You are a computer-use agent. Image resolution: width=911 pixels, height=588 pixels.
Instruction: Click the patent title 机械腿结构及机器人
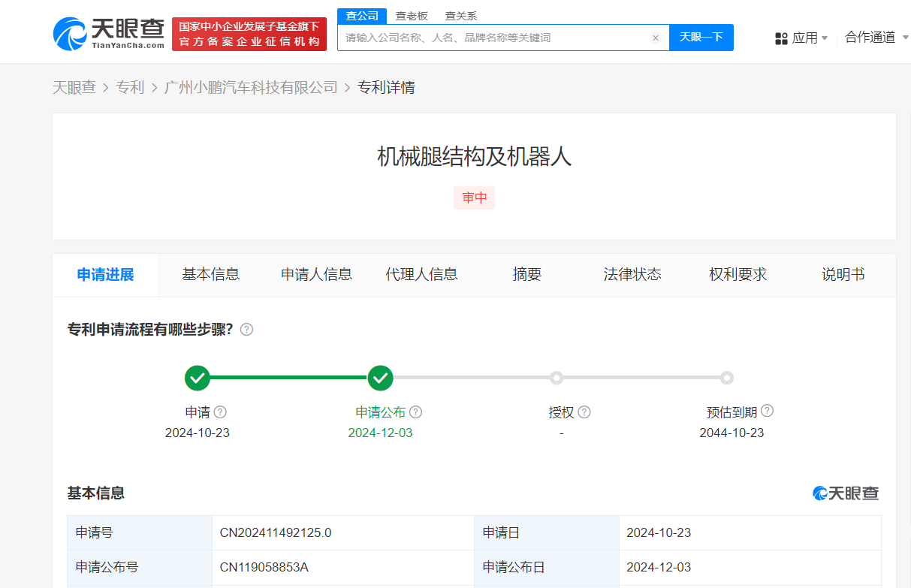tap(475, 156)
